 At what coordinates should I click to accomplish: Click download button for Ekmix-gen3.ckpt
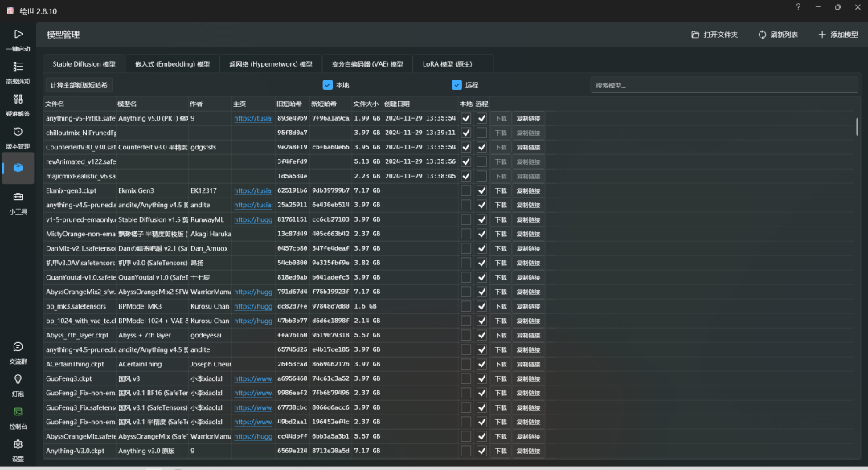[x=501, y=190]
